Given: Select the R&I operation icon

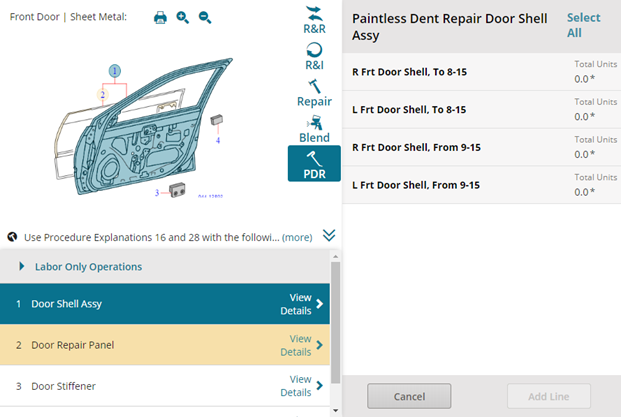Looking at the screenshot, I should (314, 56).
